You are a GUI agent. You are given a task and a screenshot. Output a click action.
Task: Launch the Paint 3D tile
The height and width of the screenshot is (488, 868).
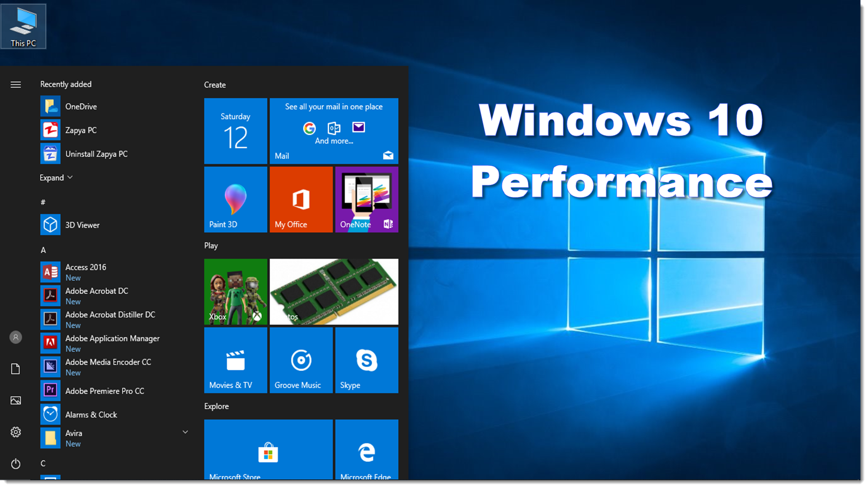[x=236, y=200]
